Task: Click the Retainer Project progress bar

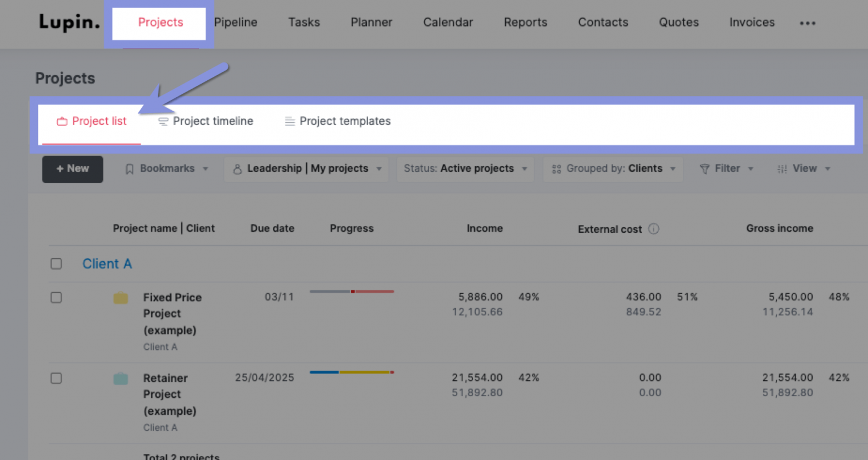Action: point(351,372)
